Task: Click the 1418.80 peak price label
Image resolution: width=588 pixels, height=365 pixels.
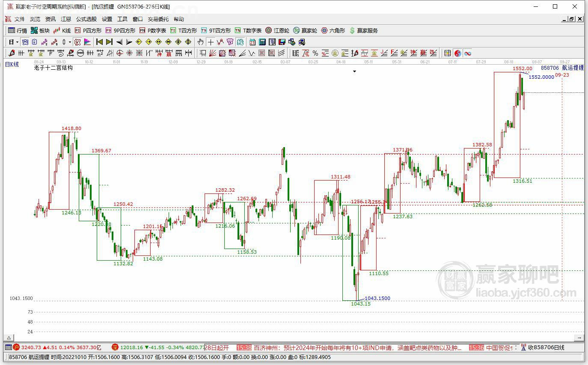Action: click(x=71, y=128)
